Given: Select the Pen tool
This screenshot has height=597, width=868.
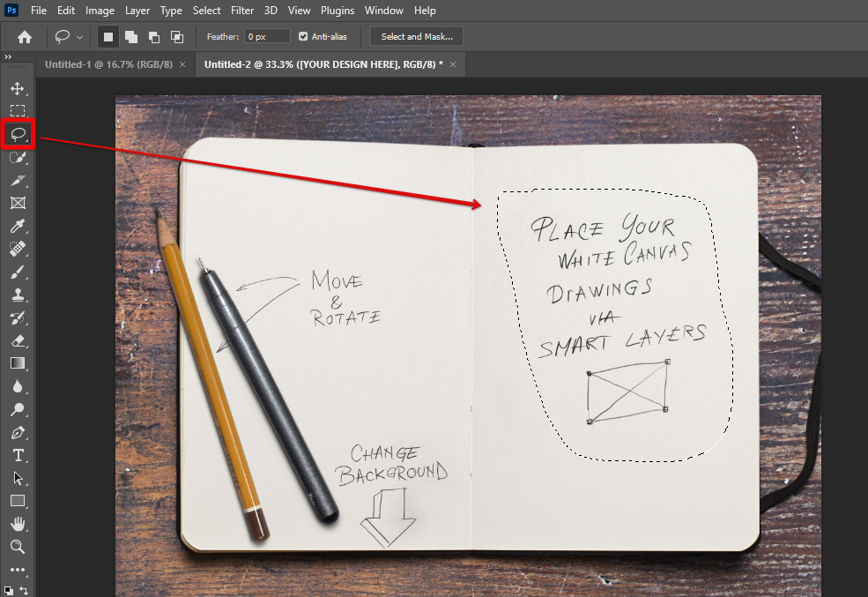Looking at the screenshot, I should 17,432.
